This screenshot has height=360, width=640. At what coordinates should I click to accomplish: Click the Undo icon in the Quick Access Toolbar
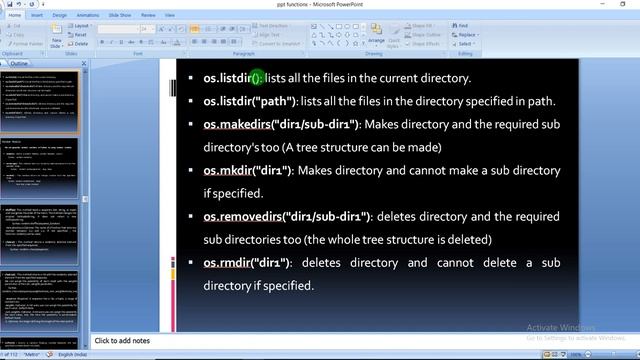(19, 4)
